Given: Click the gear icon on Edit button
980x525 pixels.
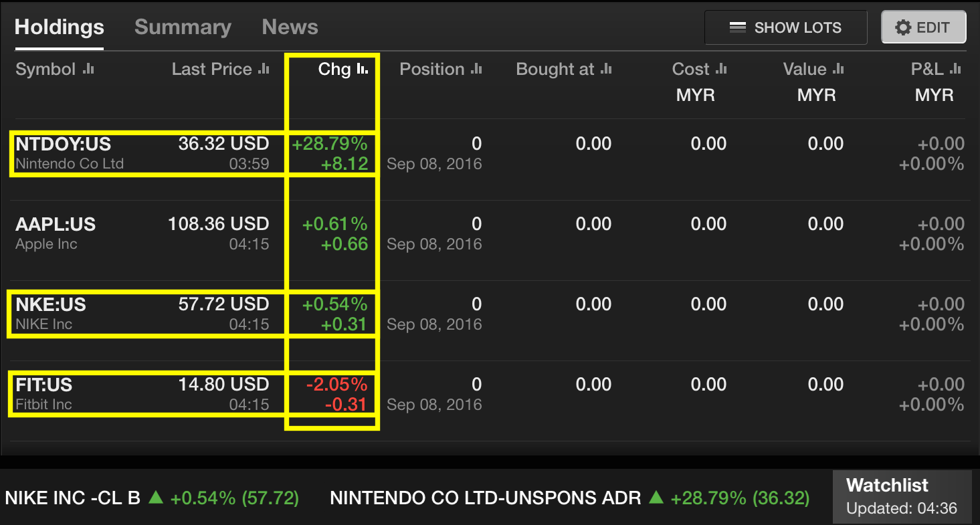Looking at the screenshot, I should (x=903, y=27).
